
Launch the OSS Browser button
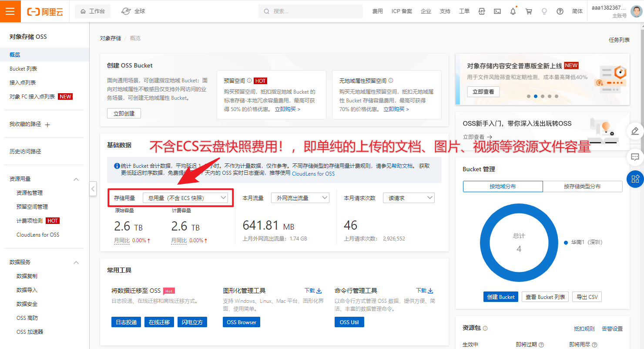[241, 322]
